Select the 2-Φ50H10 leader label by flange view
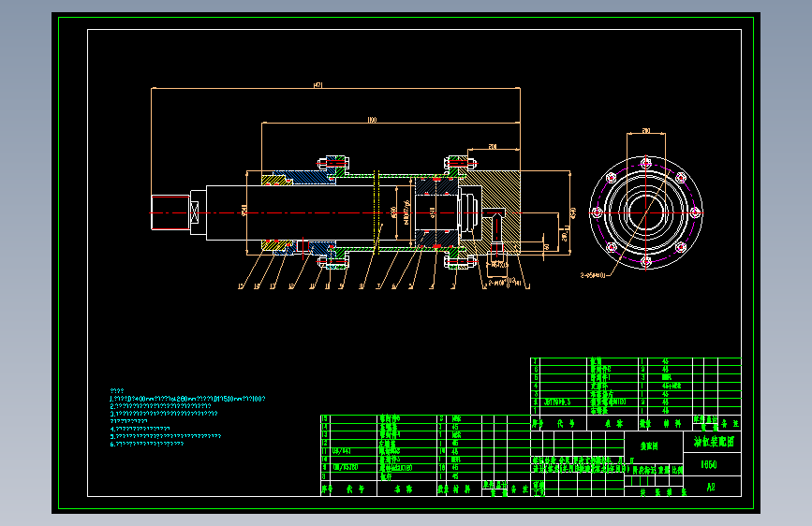 593,275
